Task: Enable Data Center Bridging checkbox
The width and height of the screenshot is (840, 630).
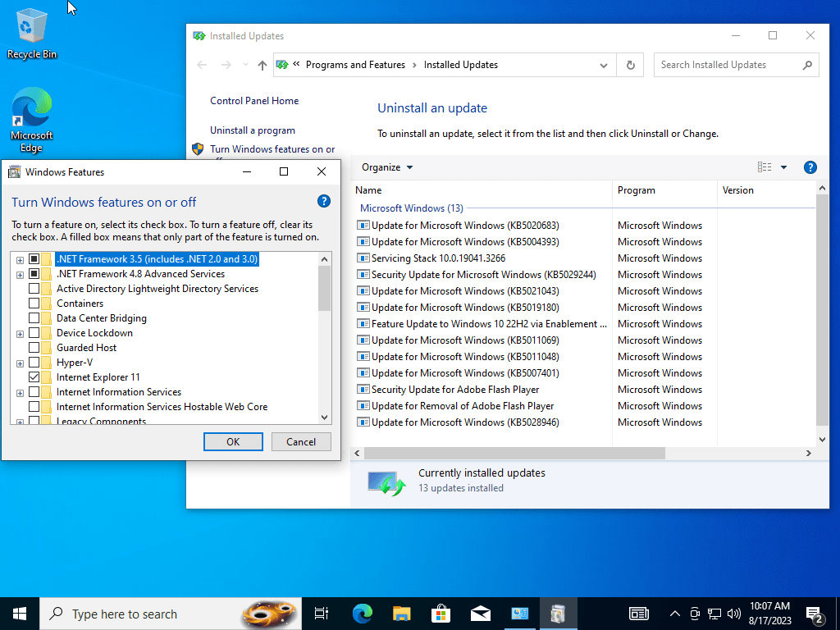Action: pyautogui.click(x=34, y=317)
